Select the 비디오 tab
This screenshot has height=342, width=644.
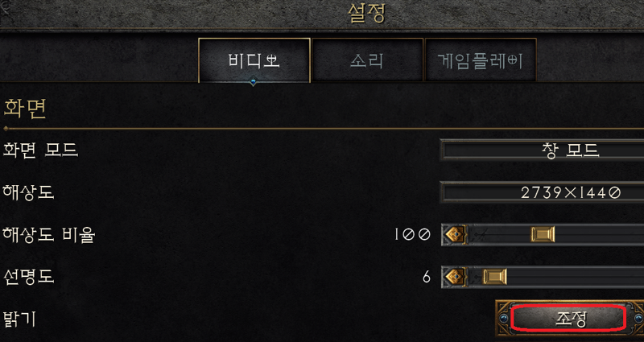point(254,60)
